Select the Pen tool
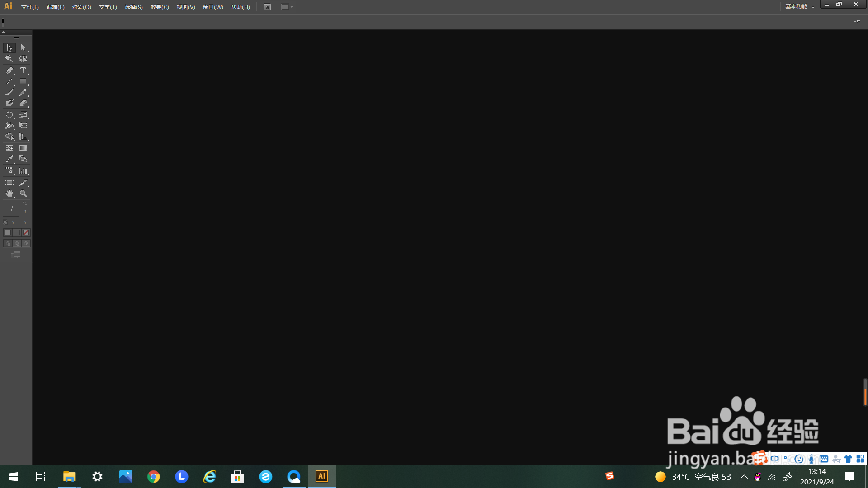This screenshot has height=488, width=868. (9, 70)
